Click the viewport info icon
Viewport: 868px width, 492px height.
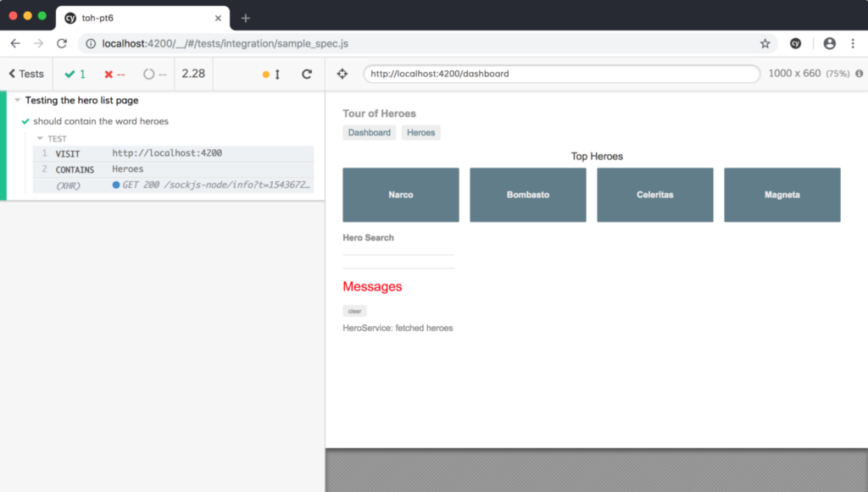(859, 74)
